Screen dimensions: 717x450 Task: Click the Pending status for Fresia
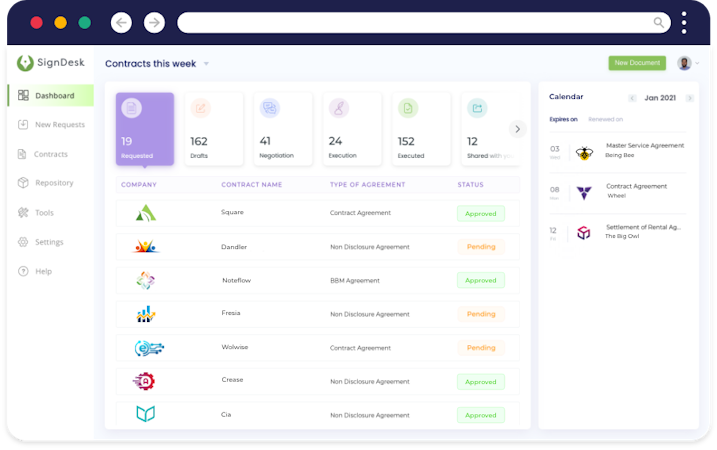pos(481,314)
